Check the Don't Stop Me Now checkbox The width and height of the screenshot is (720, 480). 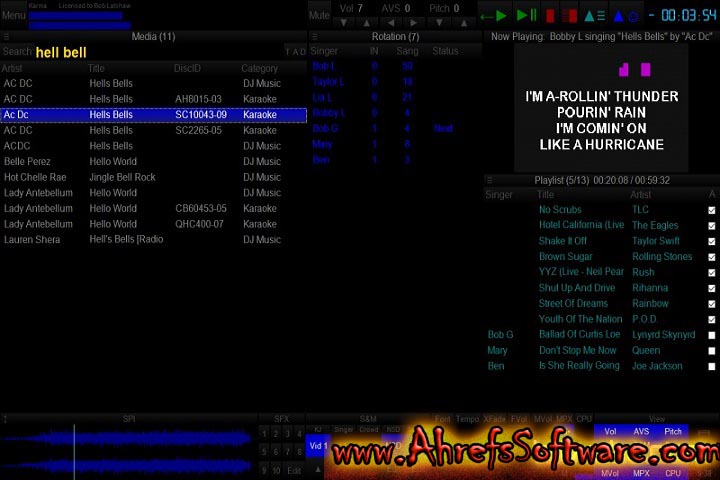click(x=712, y=350)
